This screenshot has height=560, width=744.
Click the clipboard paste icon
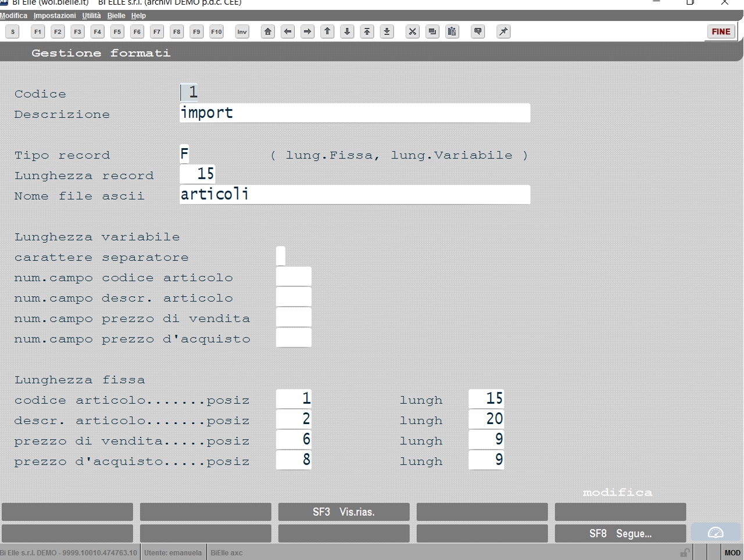(x=452, y=32)
